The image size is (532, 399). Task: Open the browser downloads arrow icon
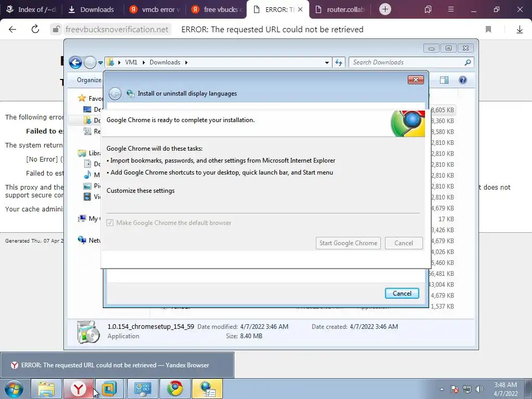click(520, 30)
